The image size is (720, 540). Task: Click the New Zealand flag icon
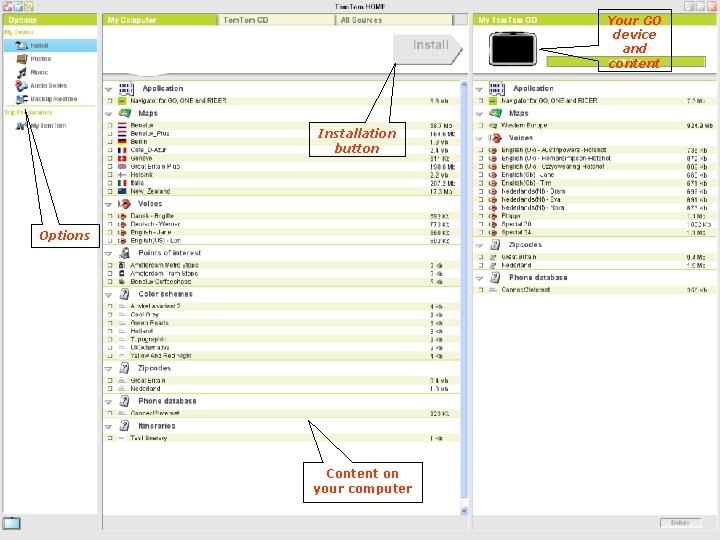coord(122,191)
